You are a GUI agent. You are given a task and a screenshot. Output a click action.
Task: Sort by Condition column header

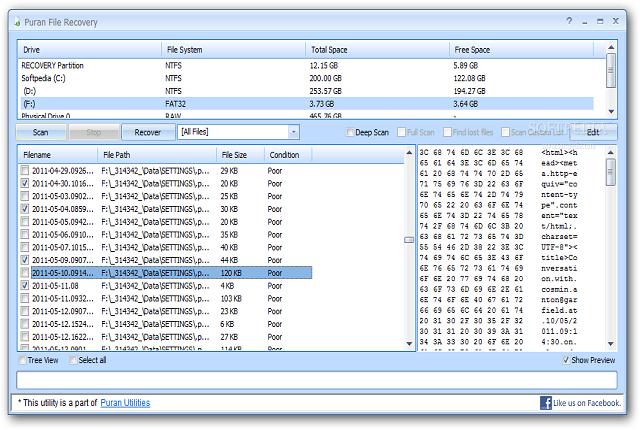[285, 155]
